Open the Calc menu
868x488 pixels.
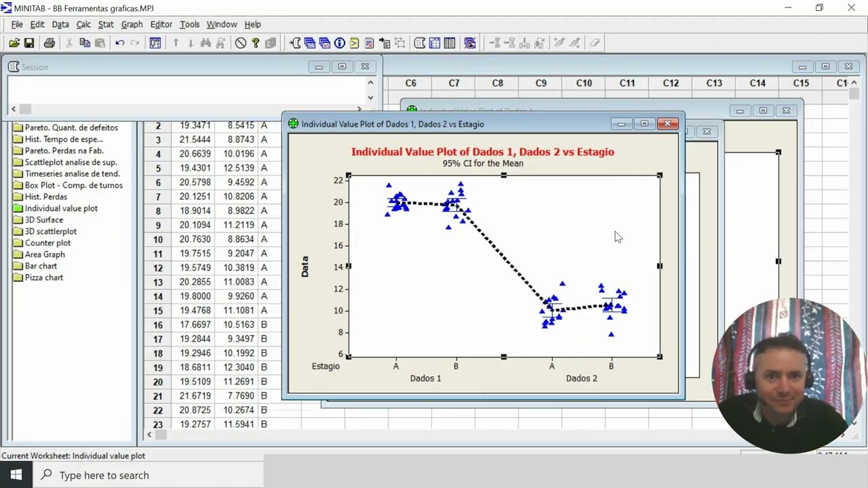pos(83,24)
